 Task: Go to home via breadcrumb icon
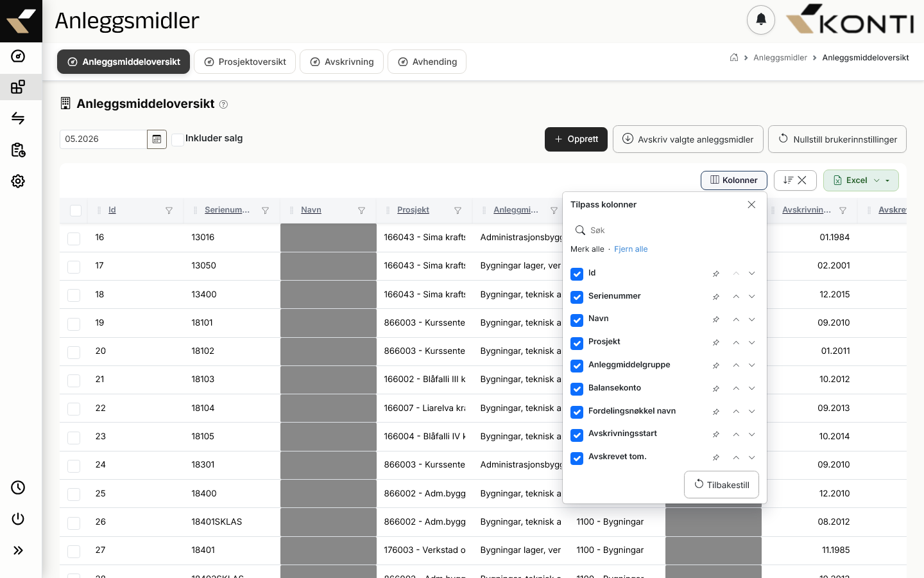tap(734, 57)
